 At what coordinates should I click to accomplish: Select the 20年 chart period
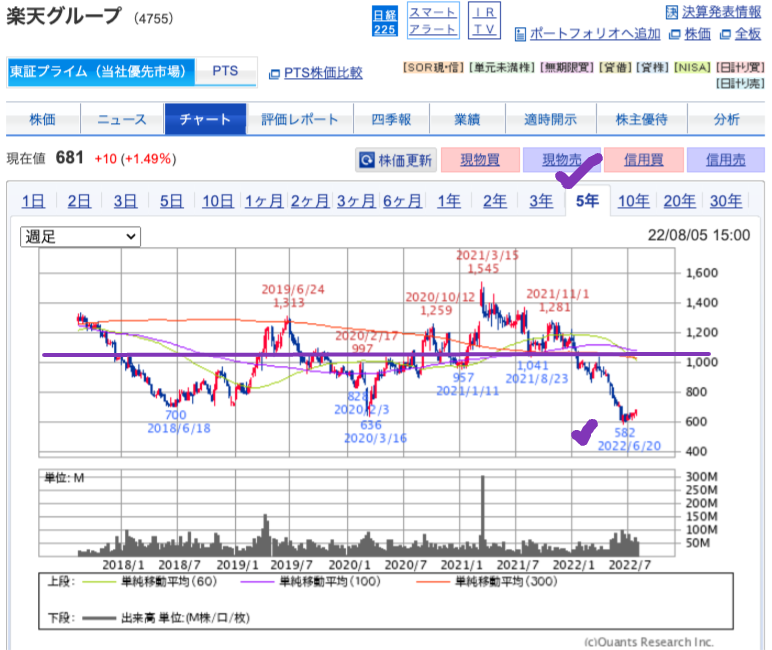[x=679, y=201]
